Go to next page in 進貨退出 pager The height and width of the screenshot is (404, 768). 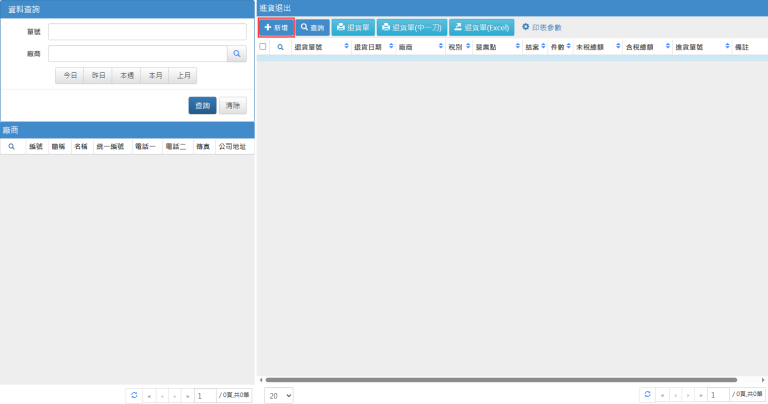(x=688, y=395)
